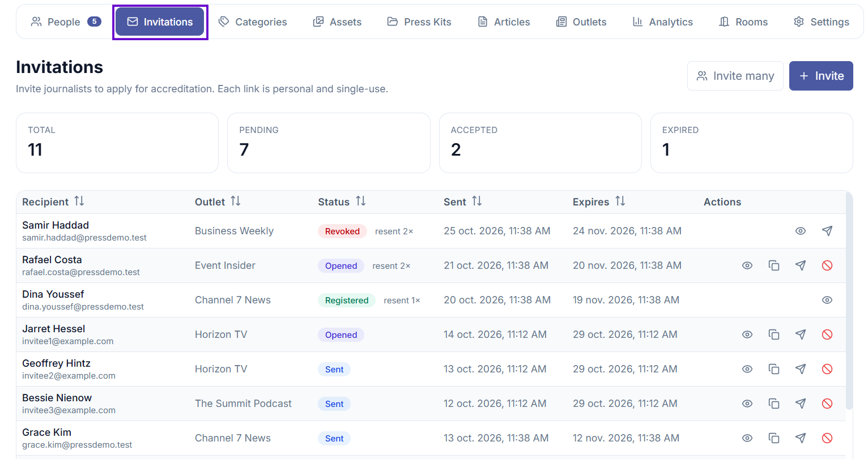This screenshot has width=868, height=459.
Task: Open the Assets tab
Action: click(337, 22)
